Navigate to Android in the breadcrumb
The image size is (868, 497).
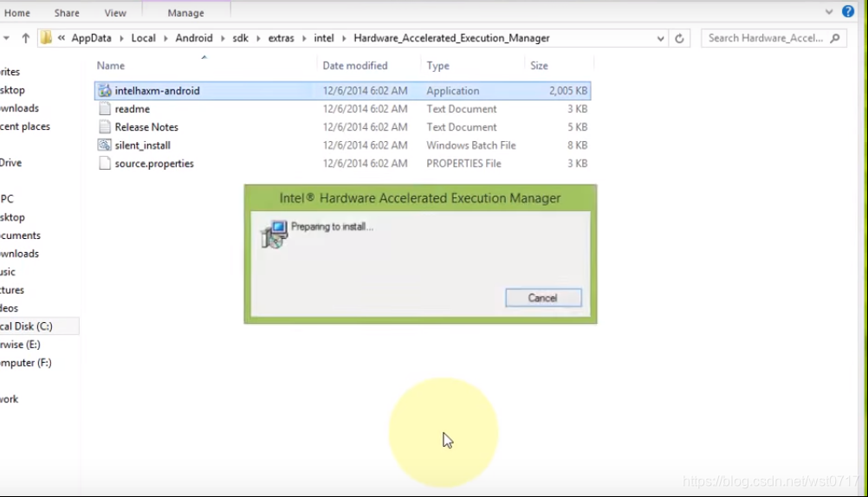pos(194,38)
